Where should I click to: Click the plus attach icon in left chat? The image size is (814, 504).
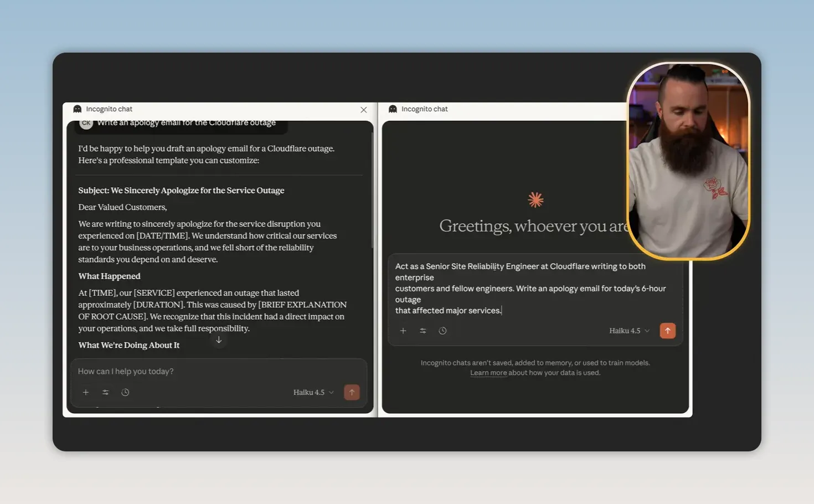point(86,392)
